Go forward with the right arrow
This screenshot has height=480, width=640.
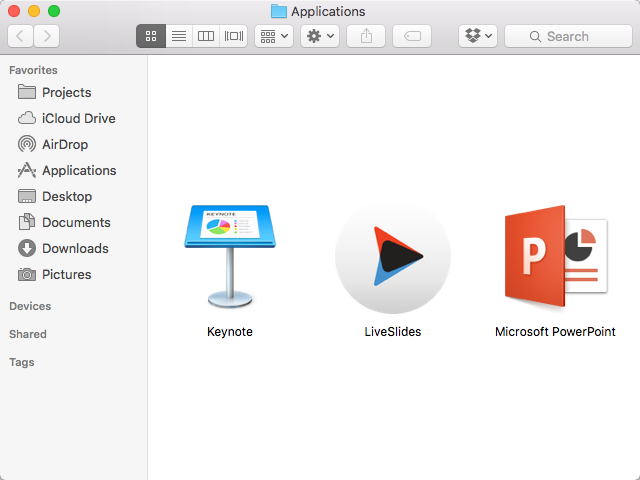[x=47, y=36]
